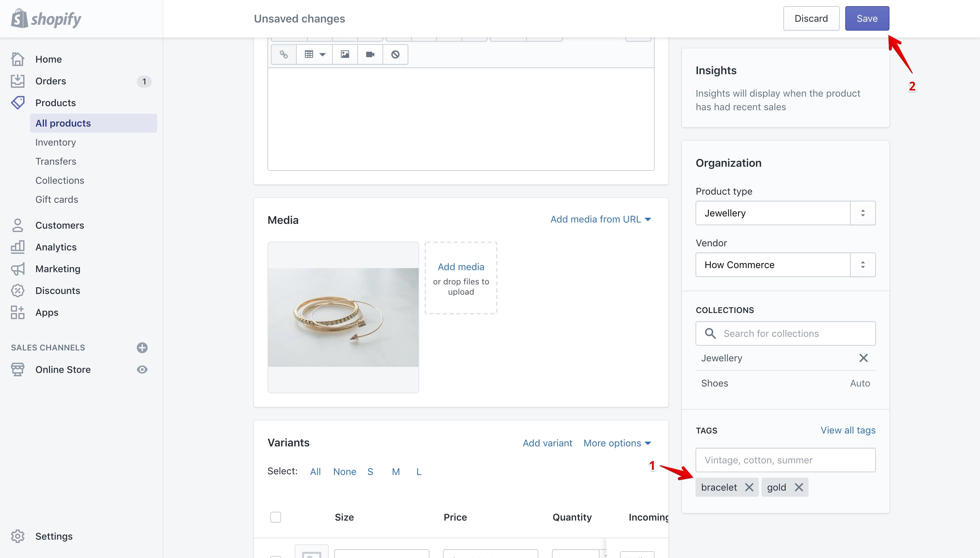Click the Marketing megaphone icon
The width and height of the screenshot is (980, 558).
(x=18, y=269)
